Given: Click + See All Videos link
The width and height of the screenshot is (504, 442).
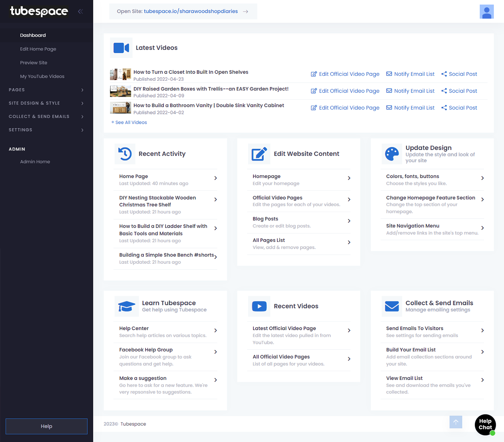Looking at the screenshot, I should pos(129,122).
